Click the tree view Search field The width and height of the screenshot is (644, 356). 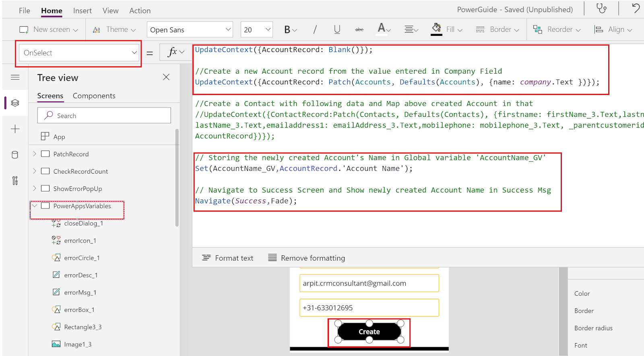pyautogui.click(x=104, y=116)
